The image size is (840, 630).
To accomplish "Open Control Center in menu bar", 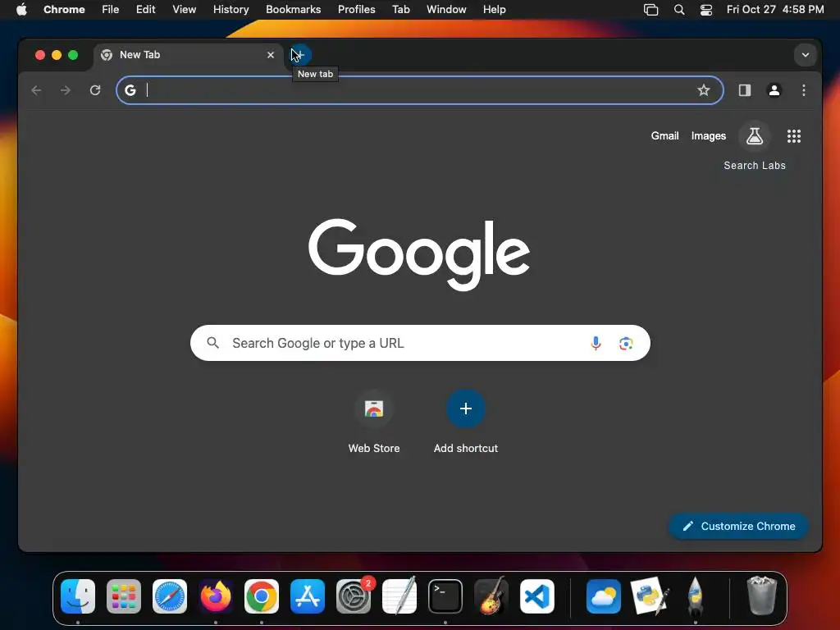I will pyautogui.click(x=706, y=10).
